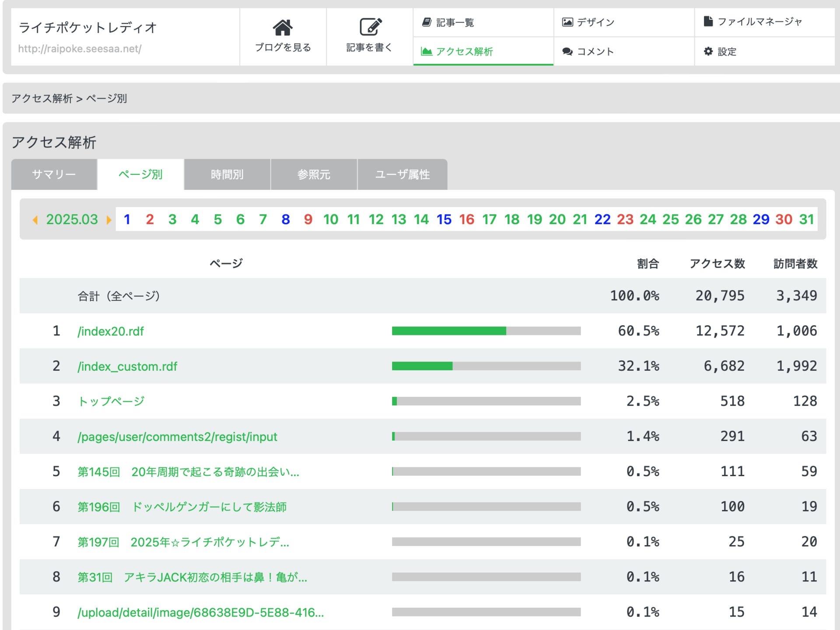Click the total visitor count 3,349
This screenshot has height=630, width=840.
(797, 296)
